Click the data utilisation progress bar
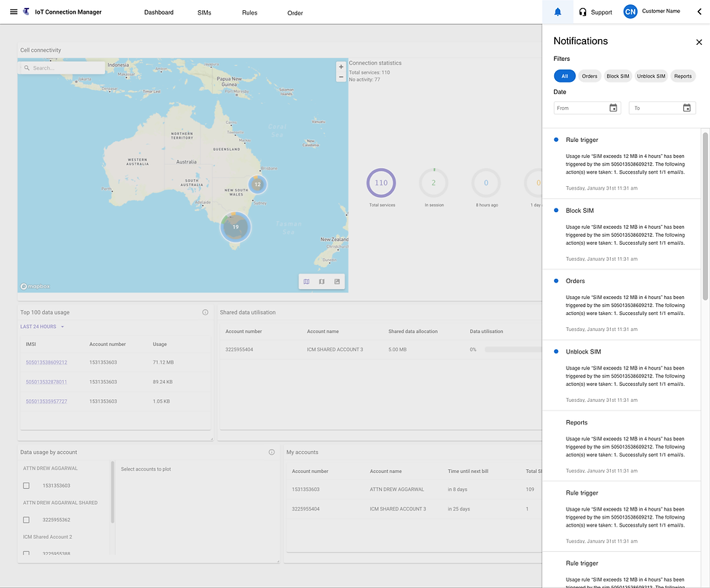Image resolution: width=710 pixels, height=588 pixels. [513, 350]
